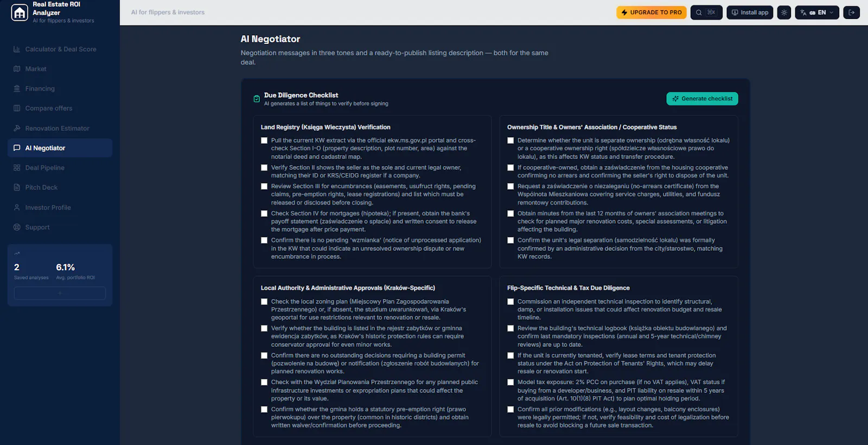Tick 'Model tax exposure: 2% PCC' checkbox
The image size is (868, 445).
[x=510, y=383]
